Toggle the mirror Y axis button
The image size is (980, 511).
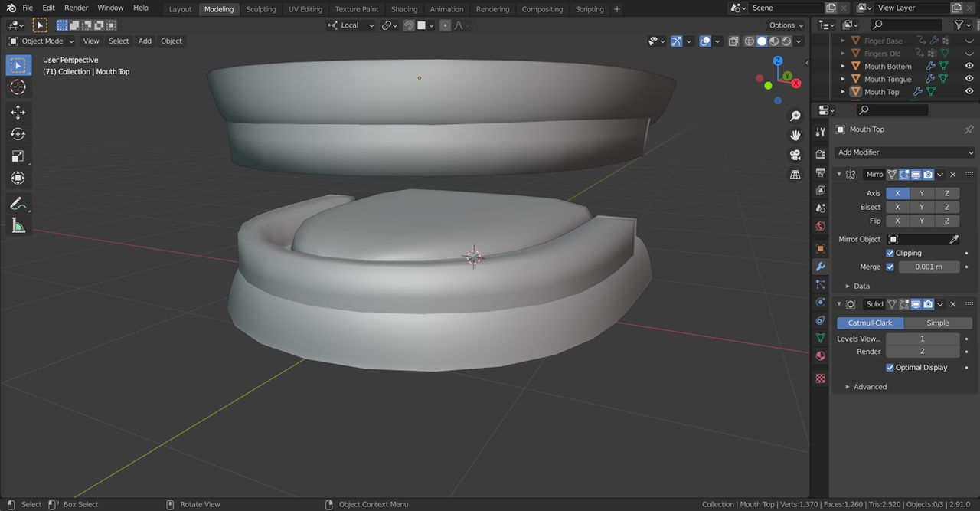coord(922,193)
